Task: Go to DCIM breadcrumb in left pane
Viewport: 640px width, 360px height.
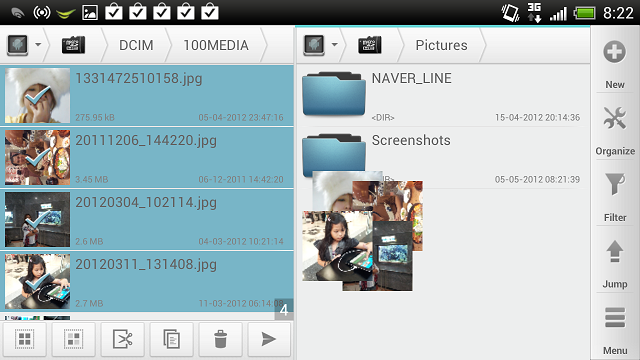Action: pyautogui.click(x=136, y=45)
